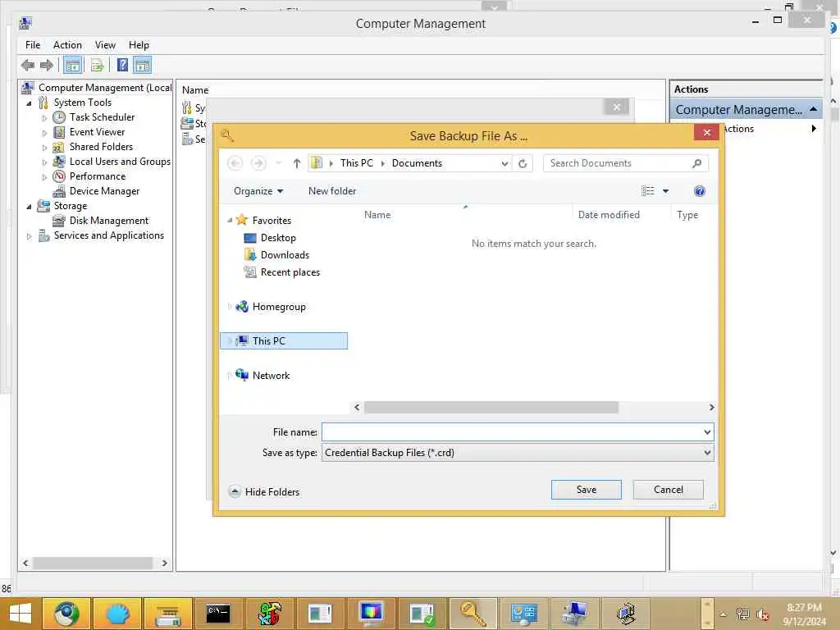Collapse the Computer Management actions section
The image size is (840, 630).
(x=813, y=109)
